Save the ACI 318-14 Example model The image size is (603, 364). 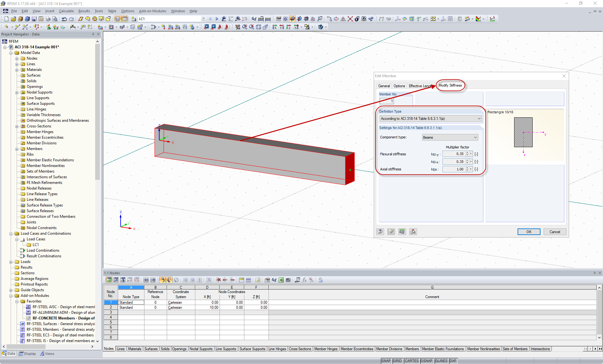34,19
